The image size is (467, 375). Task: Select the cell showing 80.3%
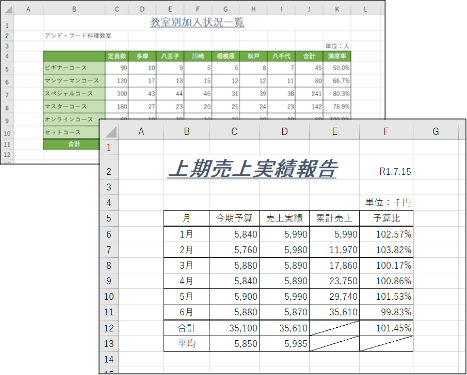(337, 94)
